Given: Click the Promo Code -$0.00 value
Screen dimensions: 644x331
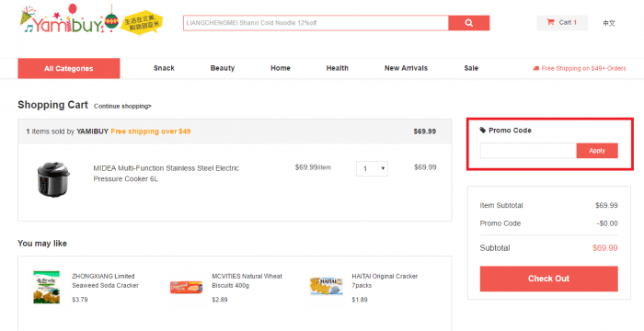Looking at the screenshot, I should click(x=607, y=223).
